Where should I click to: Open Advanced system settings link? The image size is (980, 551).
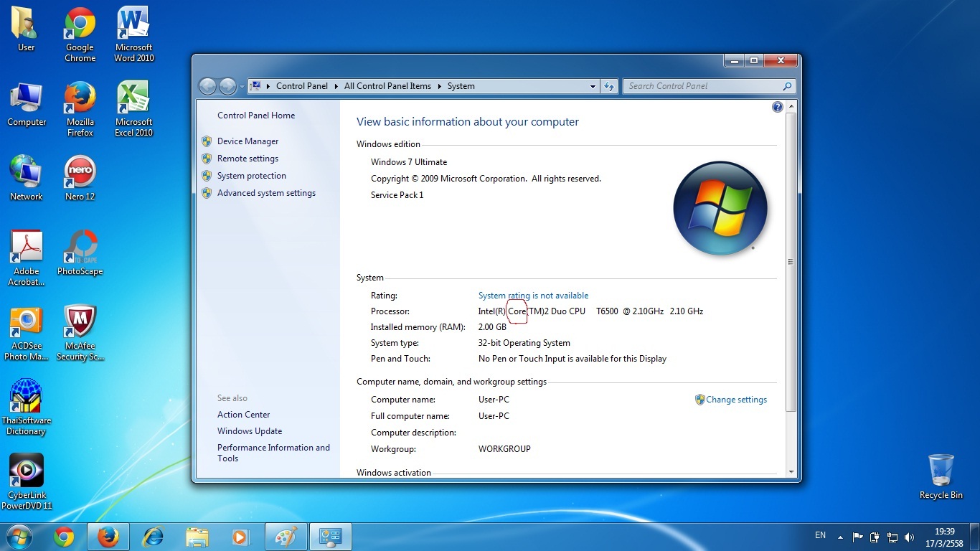click(x=266, y=193)
